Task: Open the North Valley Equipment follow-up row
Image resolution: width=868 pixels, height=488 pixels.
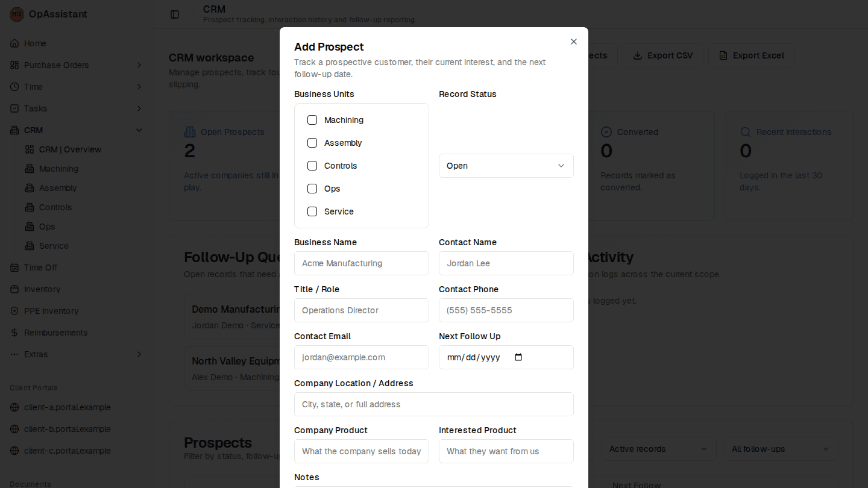Action: point(232,369)
